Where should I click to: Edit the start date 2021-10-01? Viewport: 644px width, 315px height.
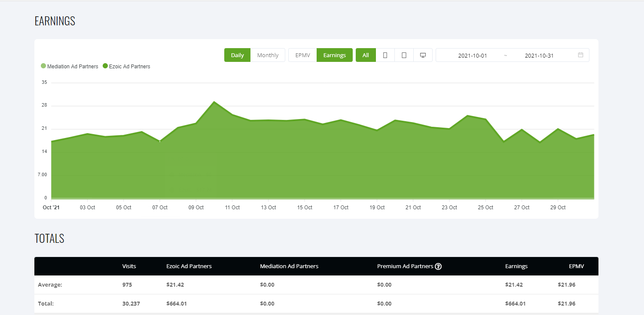(473, 55)
